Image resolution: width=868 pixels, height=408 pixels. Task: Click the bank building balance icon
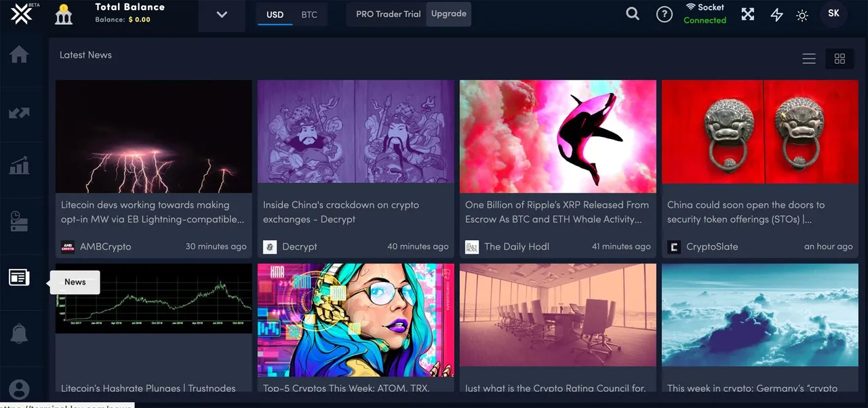point(64,14)
